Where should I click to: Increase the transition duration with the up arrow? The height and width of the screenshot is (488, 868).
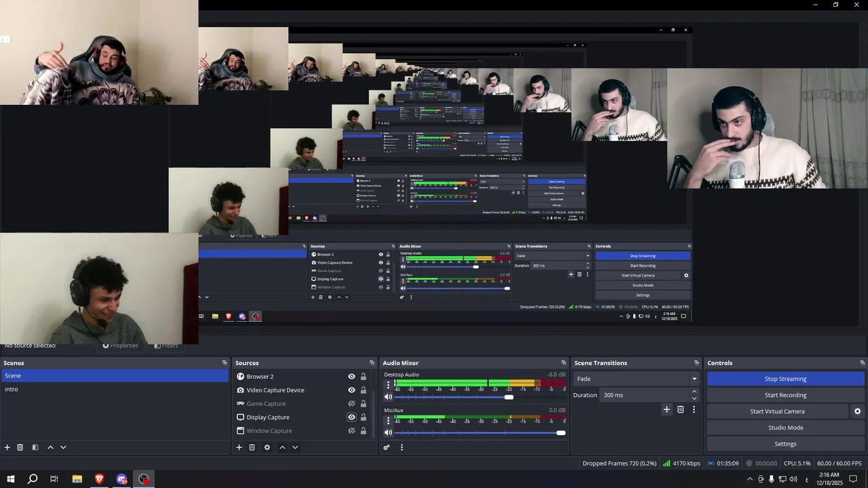(x=694, y=392)
